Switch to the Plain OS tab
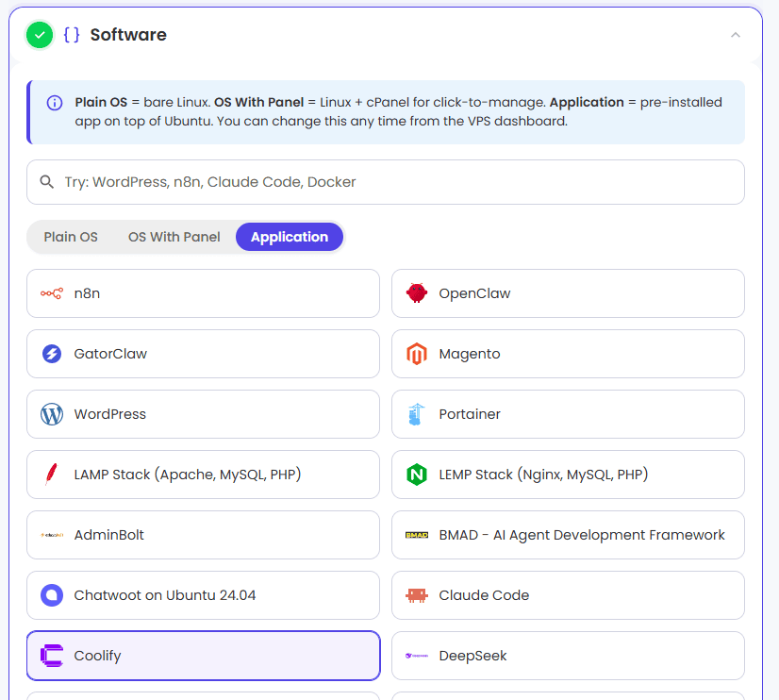 click(x=71, y=237)
